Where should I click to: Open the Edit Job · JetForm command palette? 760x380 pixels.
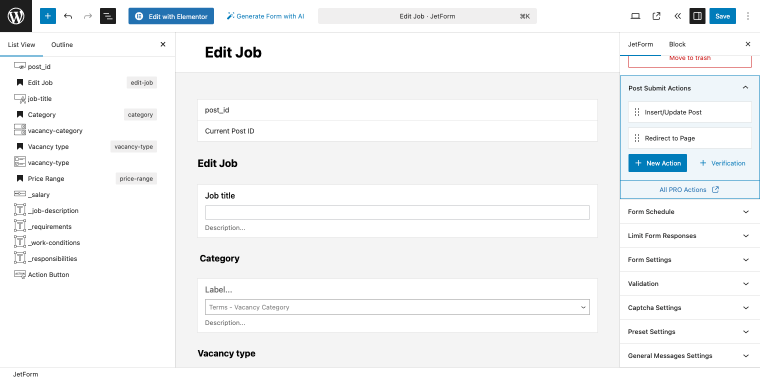pyautogui.click(x=427, y=16)
